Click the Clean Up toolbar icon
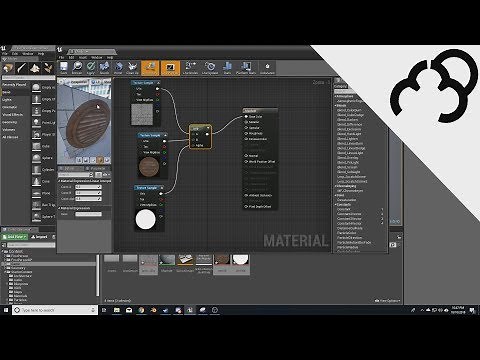The image size is (480, 360). [132, 67]
